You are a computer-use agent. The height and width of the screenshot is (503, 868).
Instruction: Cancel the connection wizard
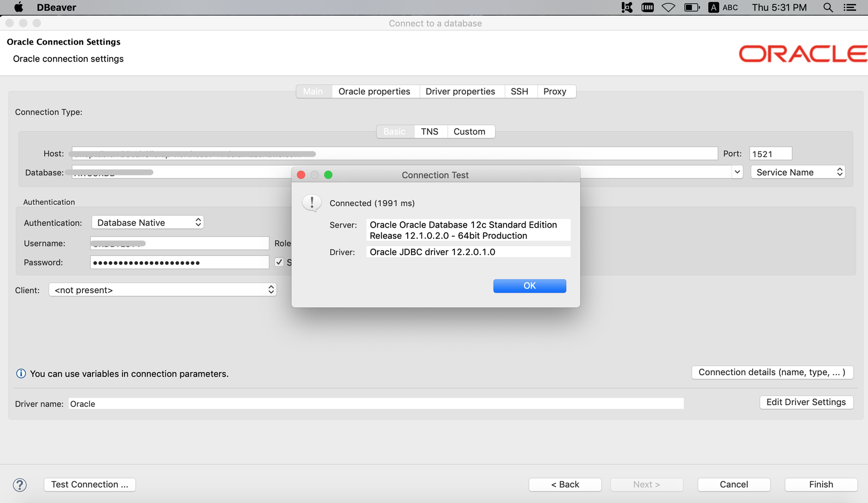pos(734,485)
